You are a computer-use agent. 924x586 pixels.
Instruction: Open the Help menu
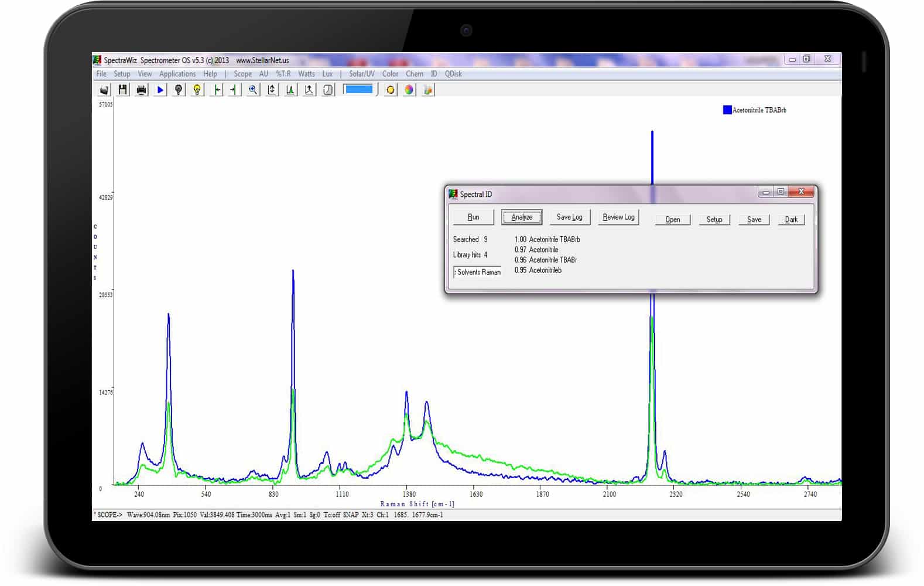(210, 74)
